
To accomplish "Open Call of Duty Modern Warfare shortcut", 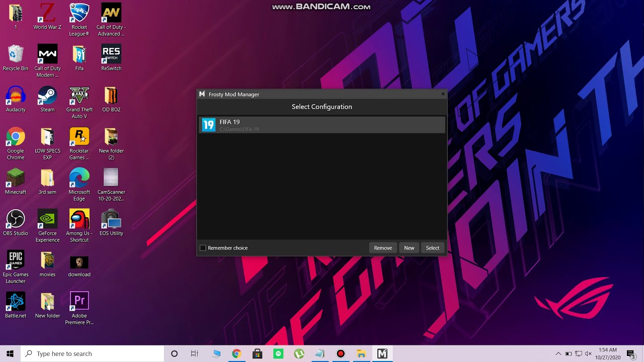I will pos(47,61).
